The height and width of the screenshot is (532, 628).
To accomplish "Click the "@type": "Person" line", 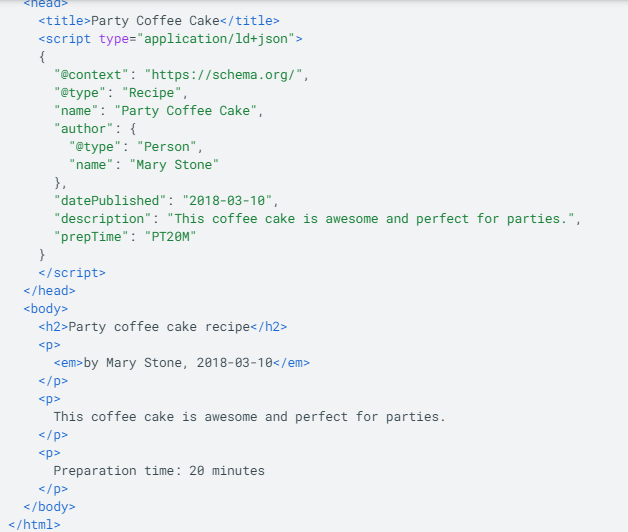I will [x=136, y=147].
